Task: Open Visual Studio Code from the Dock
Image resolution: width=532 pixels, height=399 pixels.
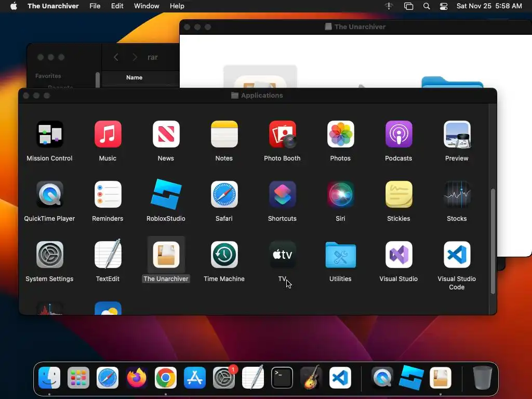Action: coord(340,378)
